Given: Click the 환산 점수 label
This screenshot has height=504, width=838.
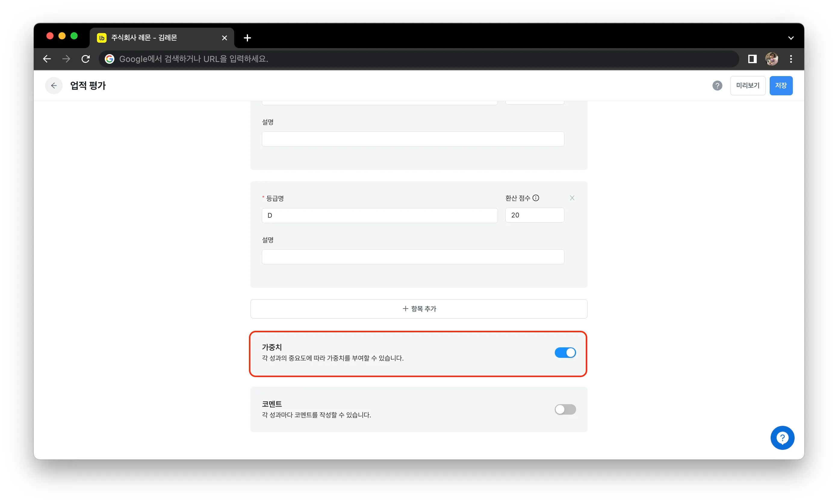Looking at the screenshot, I should 517,198.
